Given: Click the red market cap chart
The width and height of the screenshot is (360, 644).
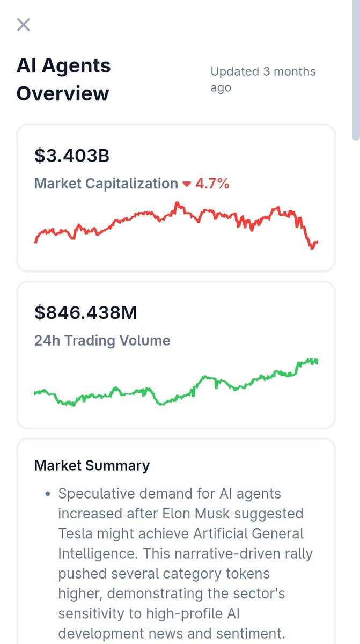Looking at the screenshot, I should [x=176, y=225].
